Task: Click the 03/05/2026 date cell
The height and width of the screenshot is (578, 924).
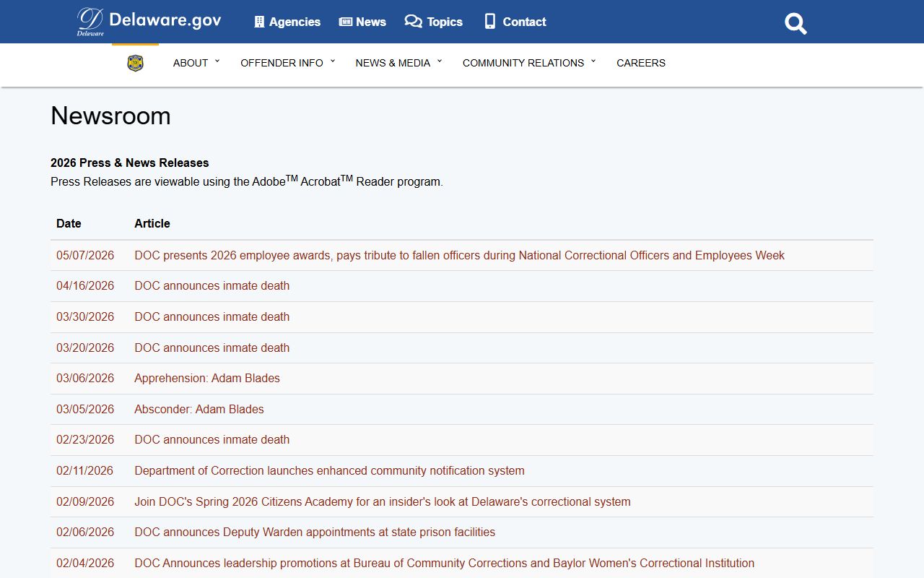Action: click(85, 409)
